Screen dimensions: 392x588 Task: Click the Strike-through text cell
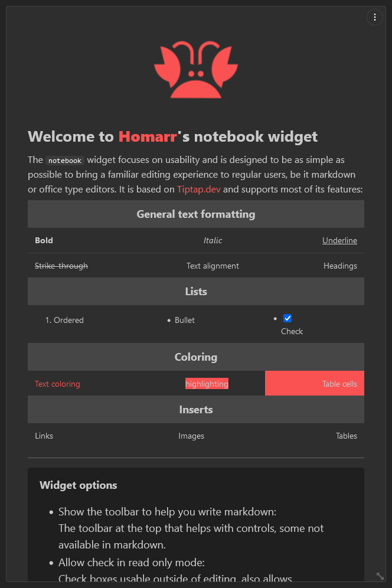coord(61,266)
